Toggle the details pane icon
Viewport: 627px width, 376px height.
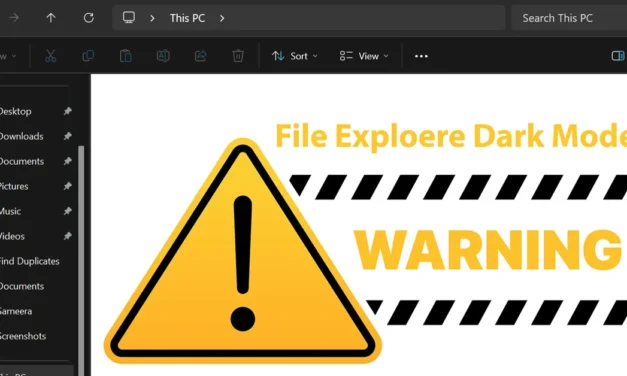(618, 56)
